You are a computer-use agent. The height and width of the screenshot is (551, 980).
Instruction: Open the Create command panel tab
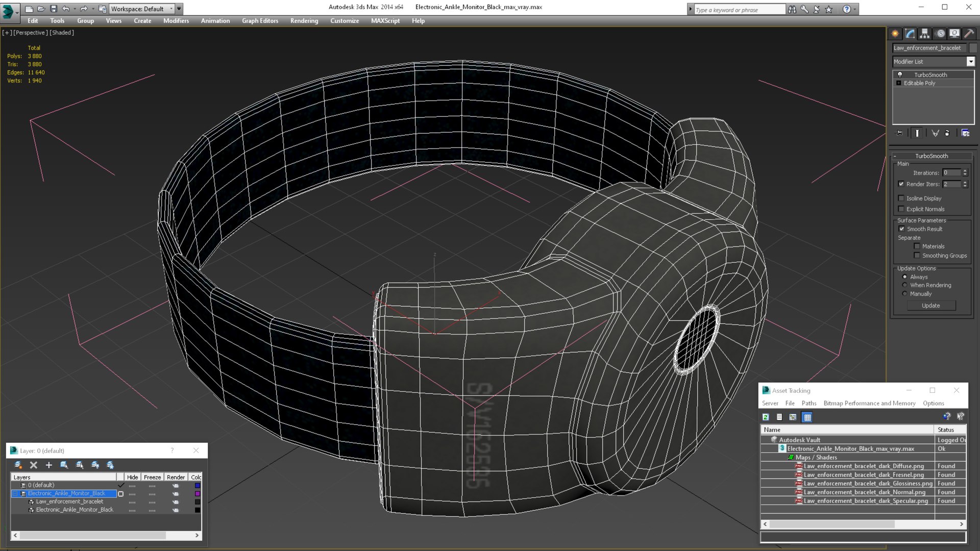(895, 34)
